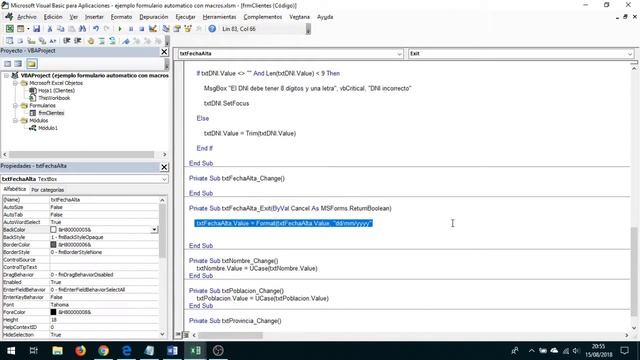Screen dimensions: 640x360
Task: Open the Object Browser icon
Action: (188, 29)
